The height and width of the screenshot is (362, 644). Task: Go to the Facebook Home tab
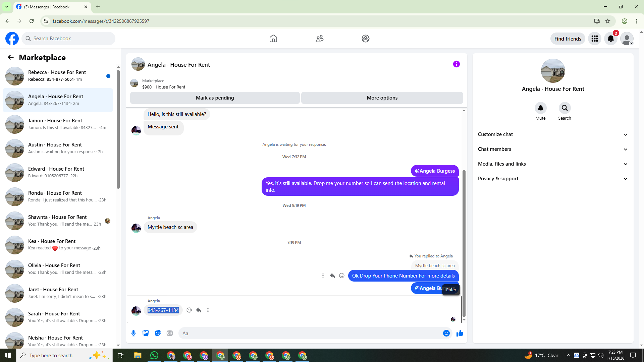(x=273, y=39)
